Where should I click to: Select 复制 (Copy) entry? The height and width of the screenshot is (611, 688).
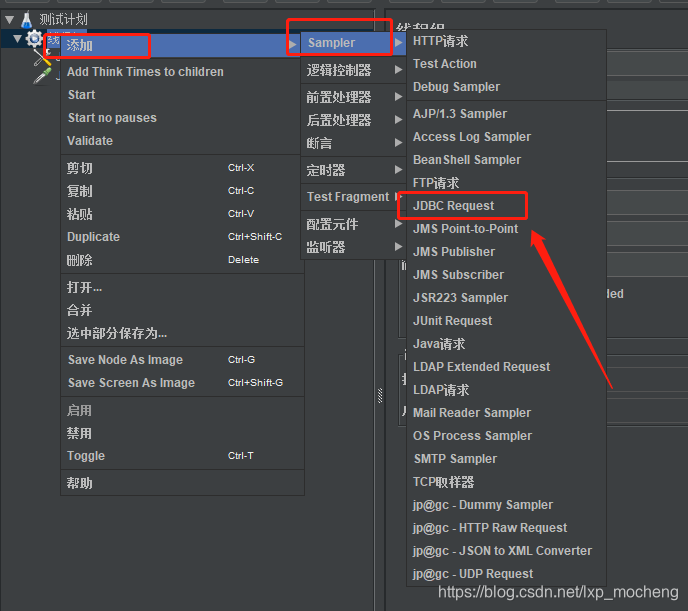(182, 191)
